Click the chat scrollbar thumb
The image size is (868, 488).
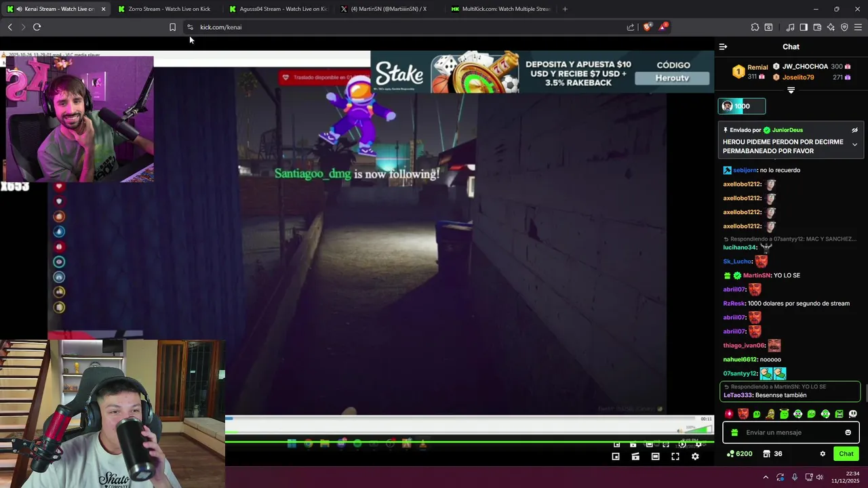pos(865,392)
